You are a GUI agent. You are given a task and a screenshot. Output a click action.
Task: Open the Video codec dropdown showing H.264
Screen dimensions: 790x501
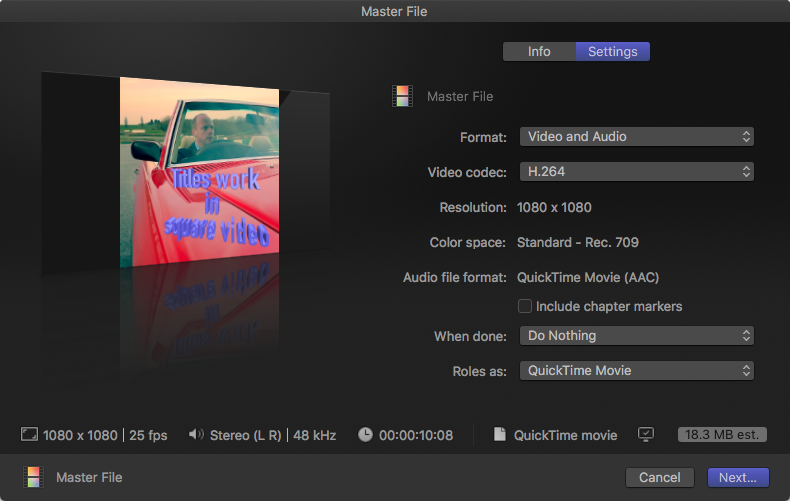[637, 171]
